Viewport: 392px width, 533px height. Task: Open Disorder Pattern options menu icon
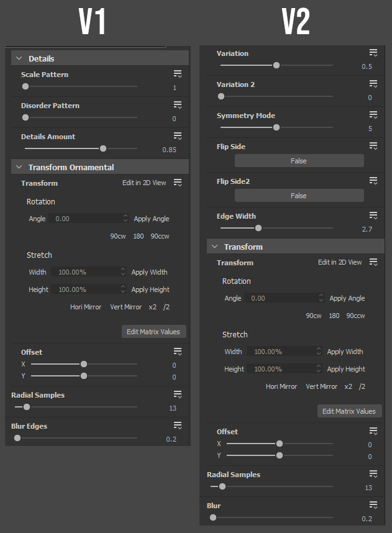[x=178, y=105]
